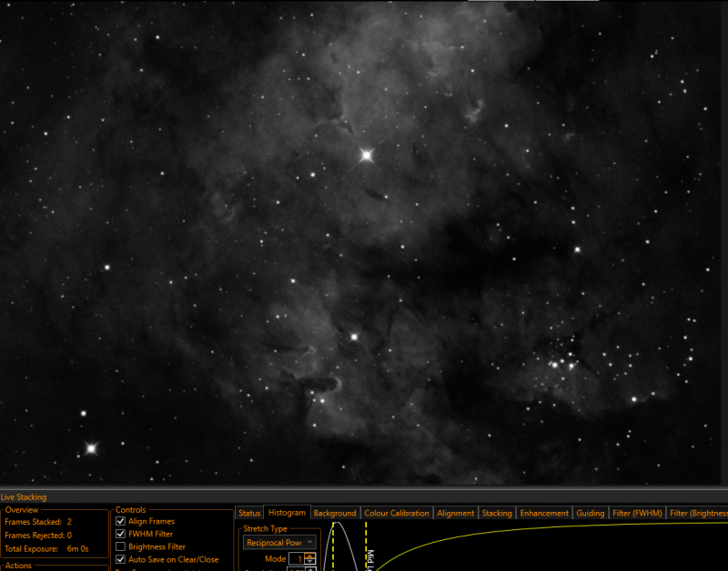Open the Filter (Brightness) tab
The image size is (728, 571).
(x=697, y=513)
